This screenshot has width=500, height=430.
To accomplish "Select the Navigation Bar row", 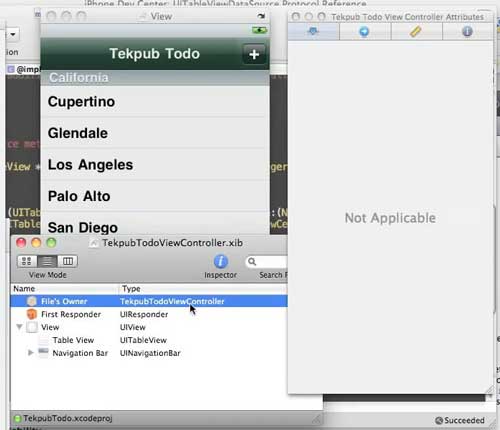I will pos(149,353).
